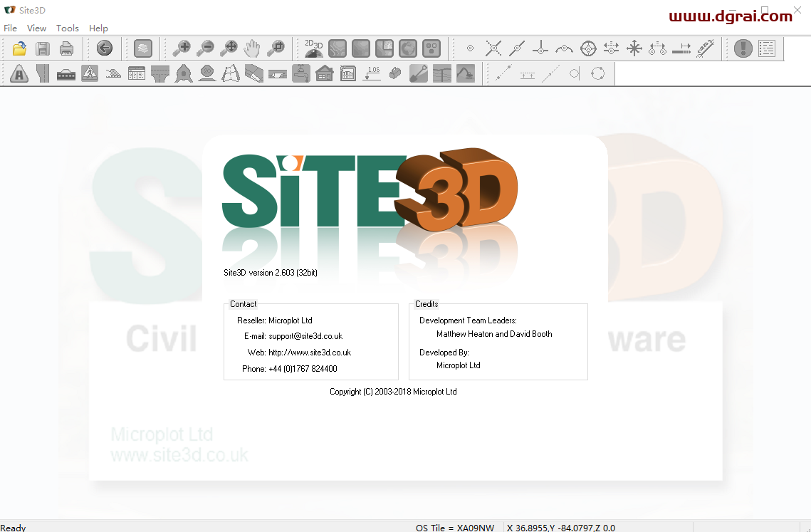
Task: Click the Zoom Extents icon
Action: coord(229,48)
